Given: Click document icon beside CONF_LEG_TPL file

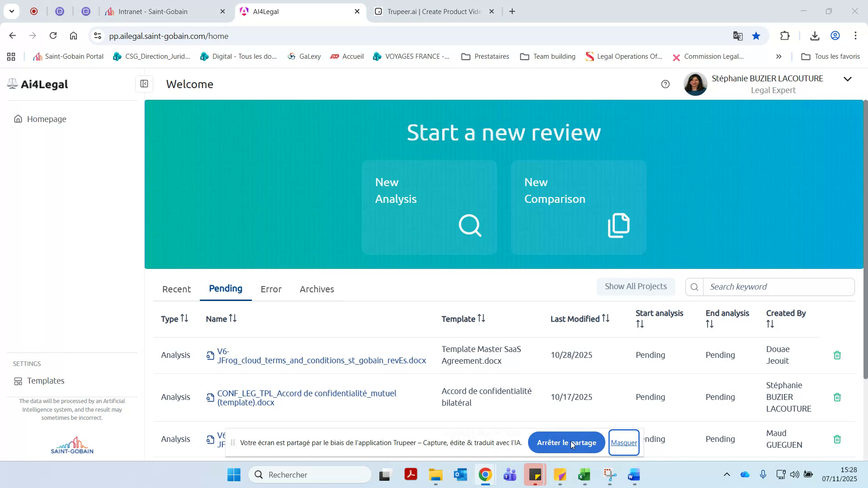Looking at the screenshot, I should 210,398.
